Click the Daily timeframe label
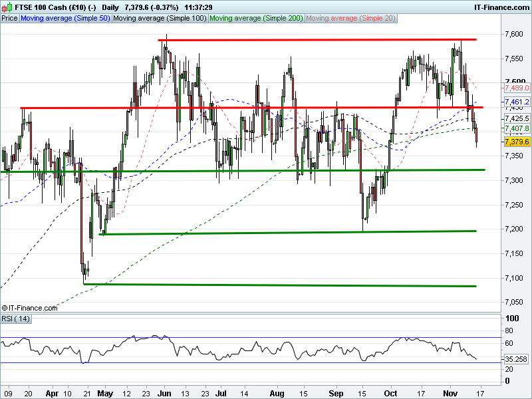 110,7
